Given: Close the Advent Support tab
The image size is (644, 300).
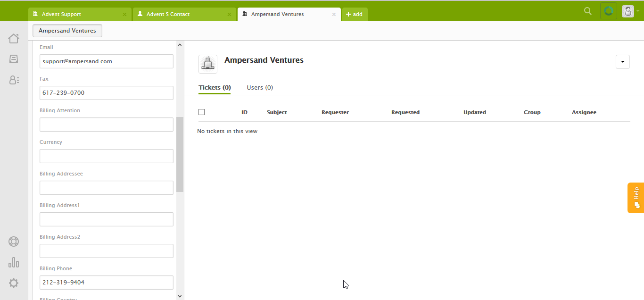Looking at the screenshot, I should [124, 15].
